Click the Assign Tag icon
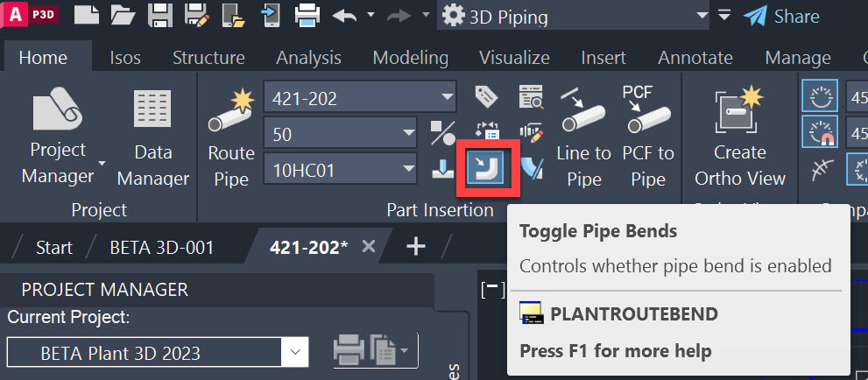 pos(487,97)
